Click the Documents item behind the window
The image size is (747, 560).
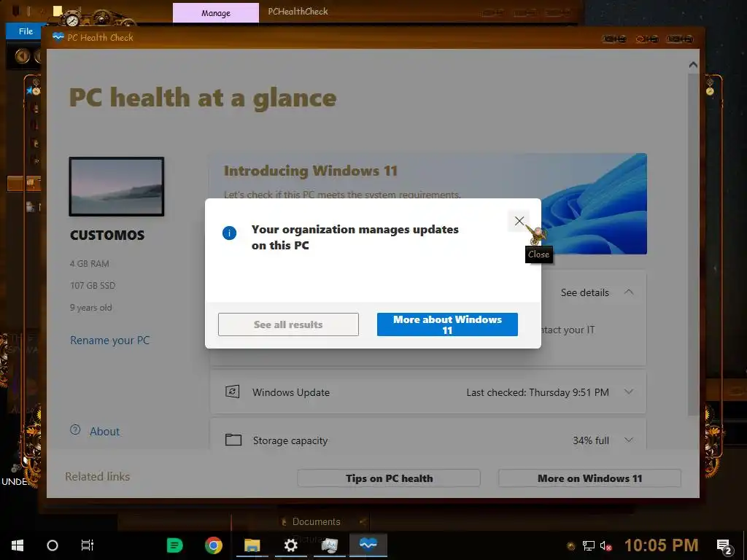point(317,521)
